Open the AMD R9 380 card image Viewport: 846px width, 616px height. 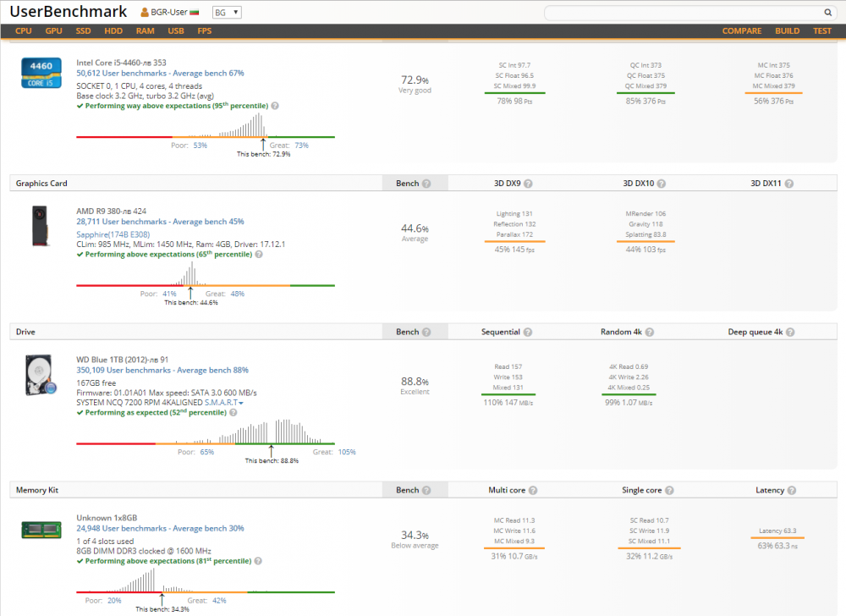(40, 226)
